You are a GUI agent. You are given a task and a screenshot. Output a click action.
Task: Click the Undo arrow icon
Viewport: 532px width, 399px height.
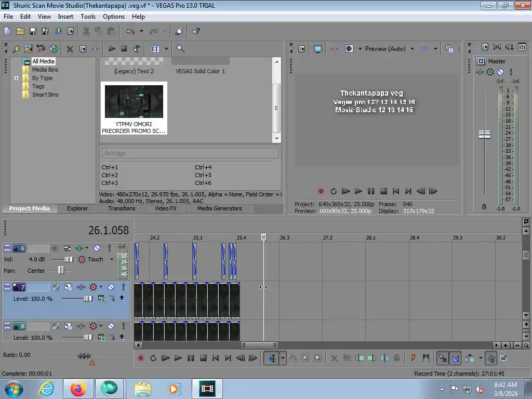click(130, 31)
